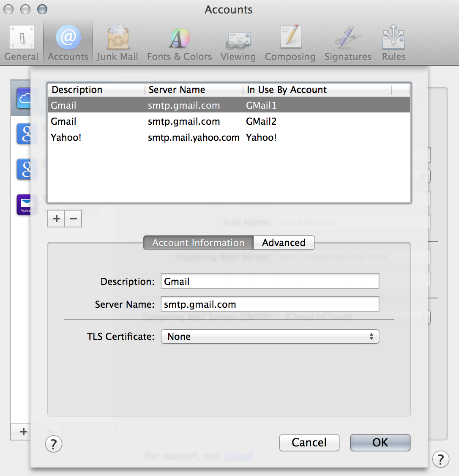Image resolution: width=459 pixels, height=476 pixels.
Task: Add a new SMTP server with plus
Action: 56,219
